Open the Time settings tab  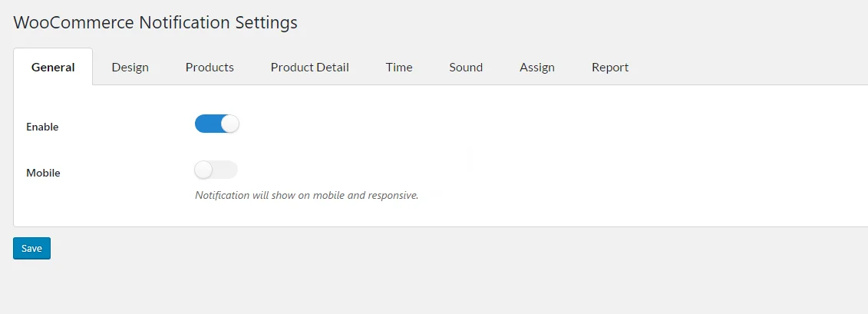399,68
